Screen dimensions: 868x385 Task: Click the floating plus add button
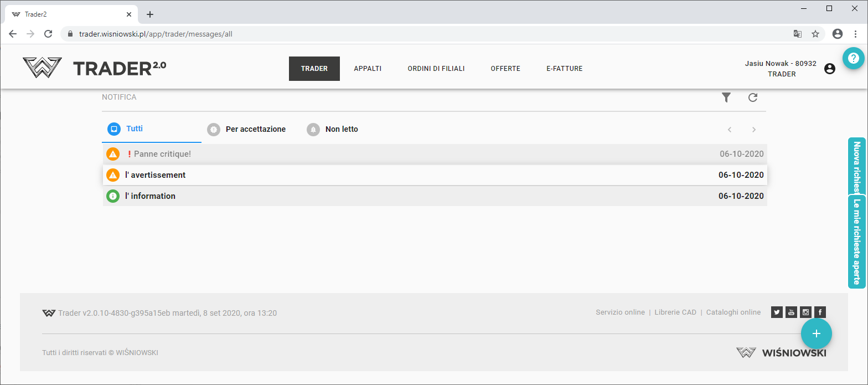pos(816,333)
